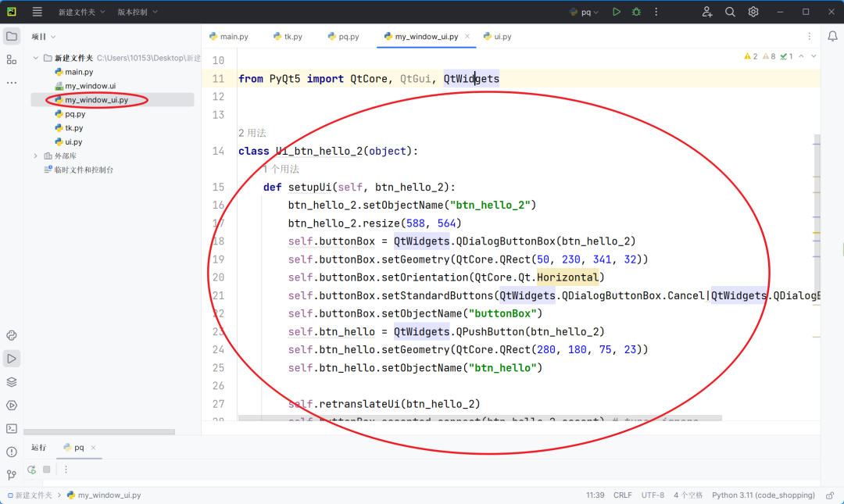Open Python 3.11 interpreter selector
The image size is (844, 504).
pyautogui.click(x=764, y=495)
